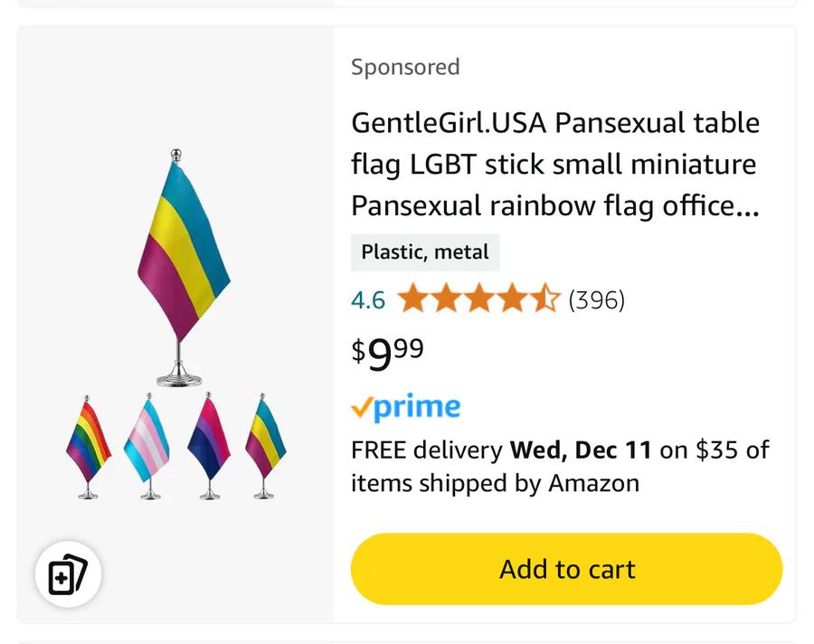
Task: Open the view similar items icon
Action: [68, 574]
